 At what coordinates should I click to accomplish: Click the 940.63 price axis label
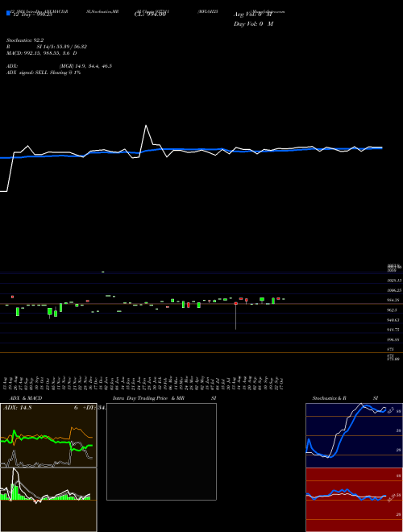(x=393, y=320)
